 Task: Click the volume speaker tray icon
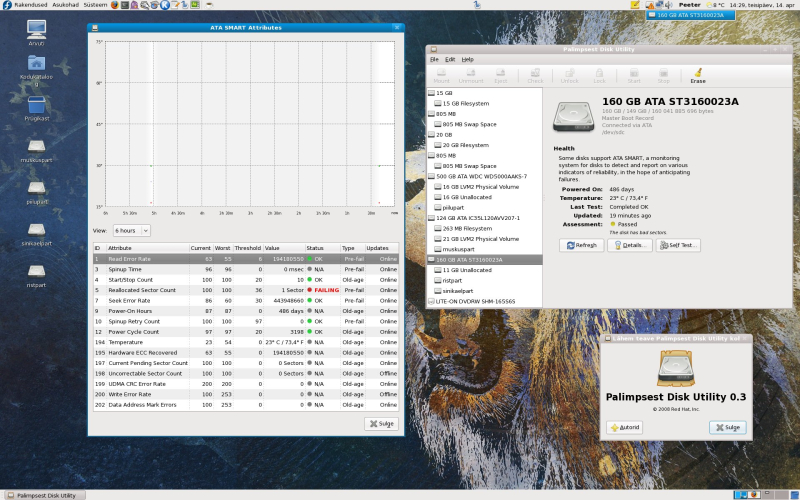coord(668,5)
